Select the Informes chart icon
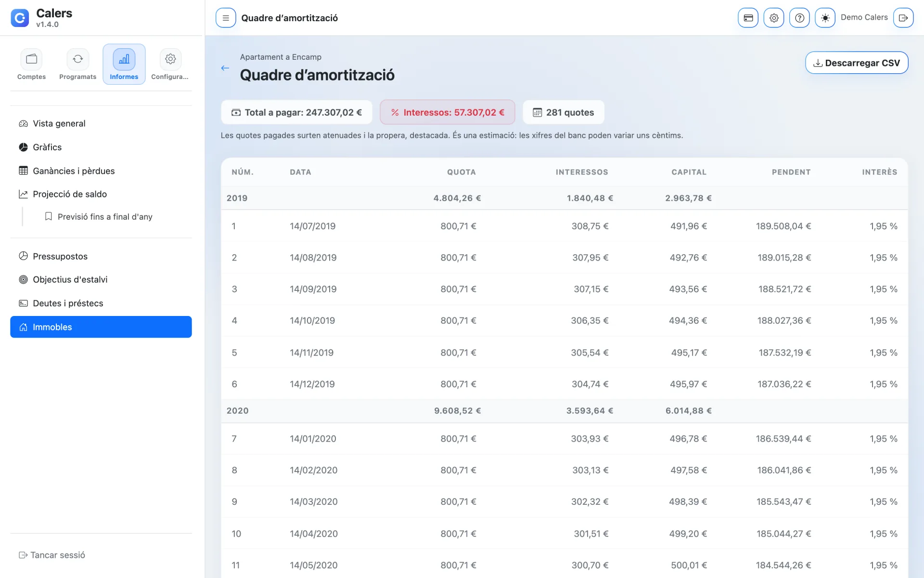This screenshot has width=924, height=578. pos(124,59)
